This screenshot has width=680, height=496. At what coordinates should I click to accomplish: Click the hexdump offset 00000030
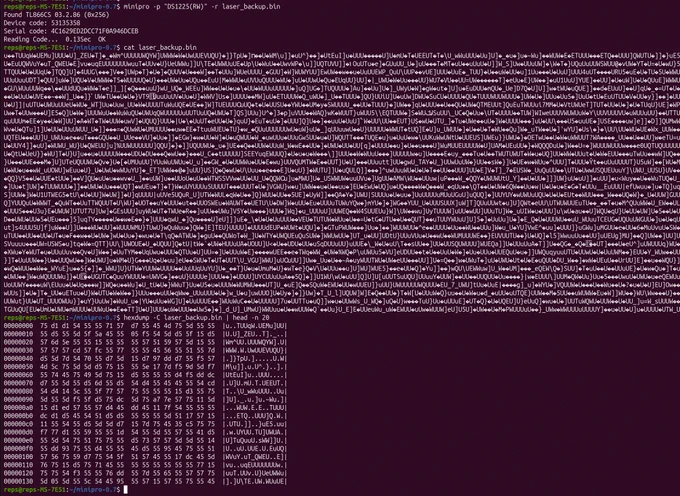[x=18, y=351]
